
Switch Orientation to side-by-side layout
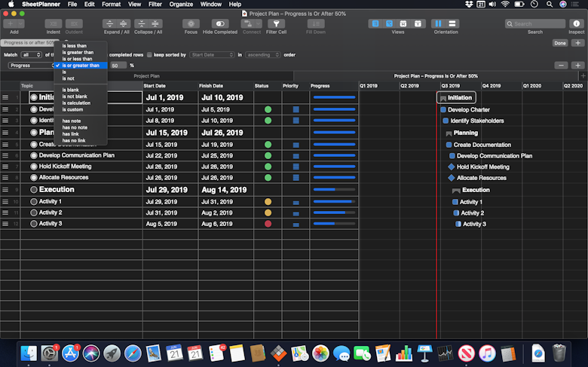pos(439,23)
